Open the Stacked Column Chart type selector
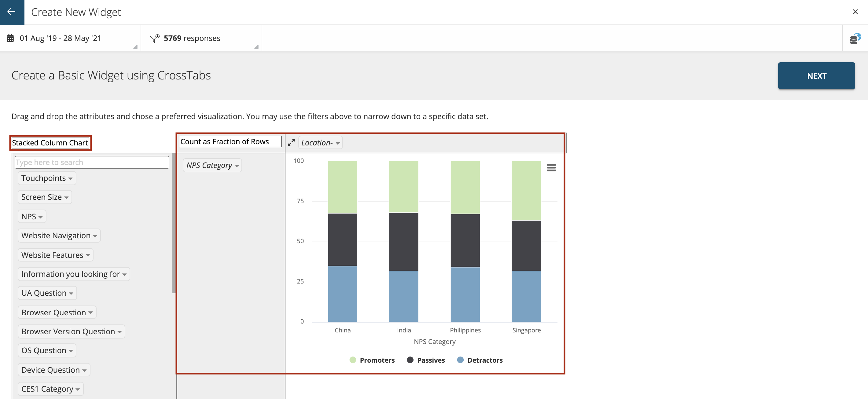Image resolution: width=868 pixels, height=399 pixels. click(x=50, y=143)
